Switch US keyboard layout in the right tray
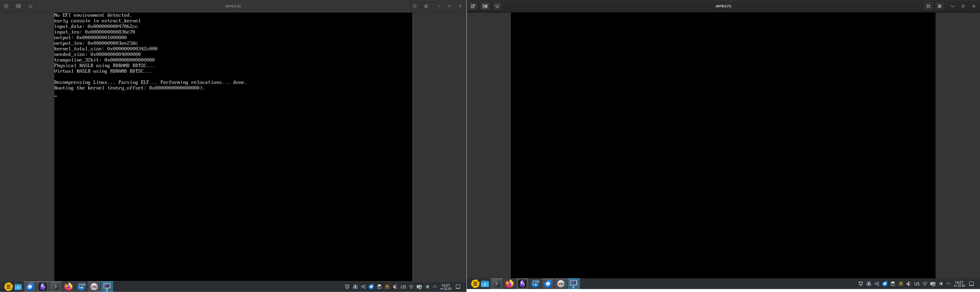 [917, 284]
